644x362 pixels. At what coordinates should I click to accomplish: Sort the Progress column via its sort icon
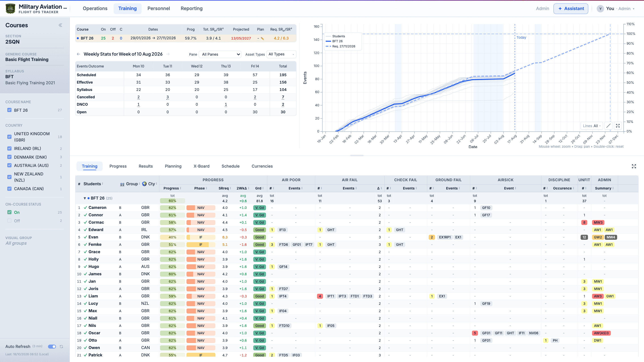[180, 188]
